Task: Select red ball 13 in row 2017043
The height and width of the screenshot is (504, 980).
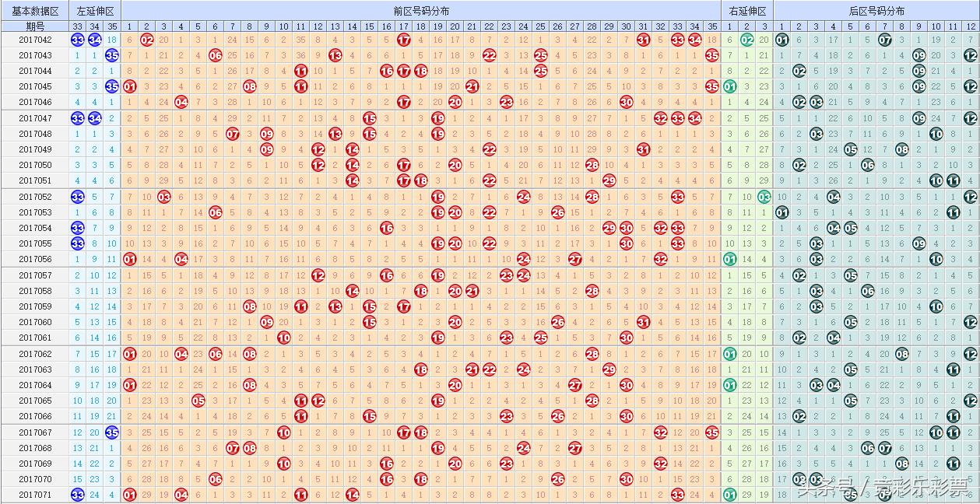Action: point(335,55)
